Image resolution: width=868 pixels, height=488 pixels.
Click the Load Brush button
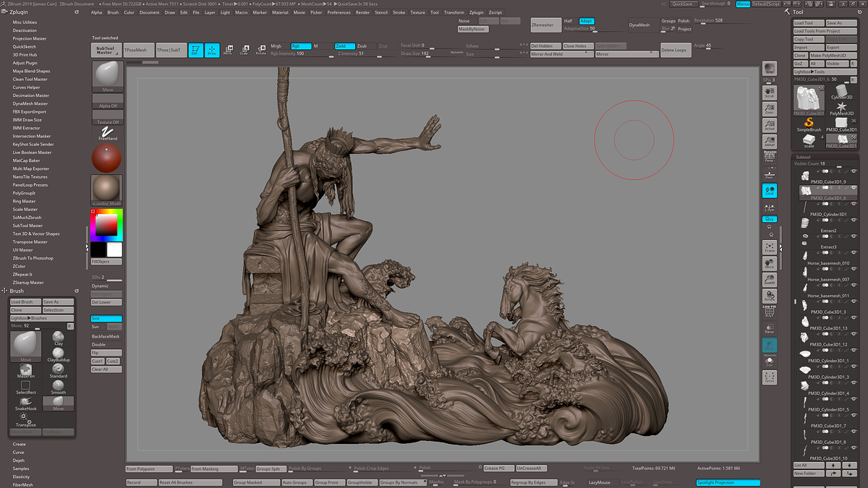tap(25, 301)
